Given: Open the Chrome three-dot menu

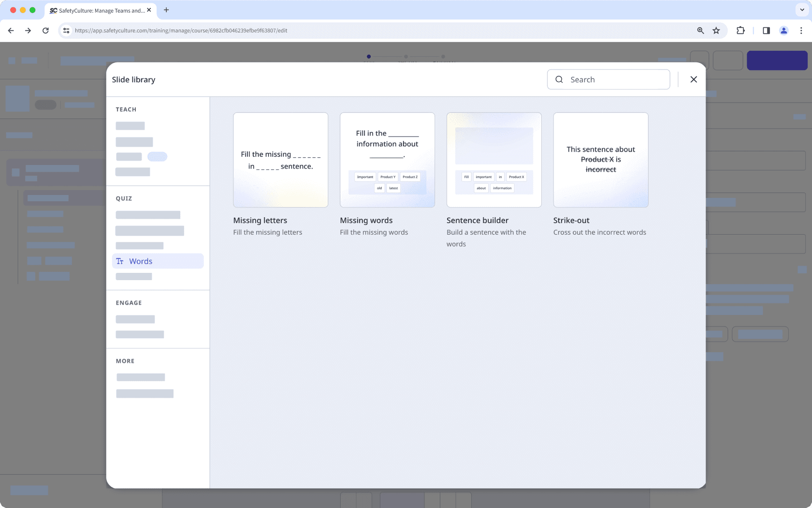Looking at the screenshot, I should [801, 30].
